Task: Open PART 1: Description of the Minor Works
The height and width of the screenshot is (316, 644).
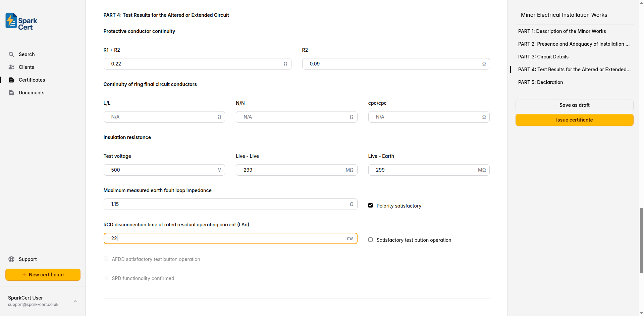Action: click(562, 31)
